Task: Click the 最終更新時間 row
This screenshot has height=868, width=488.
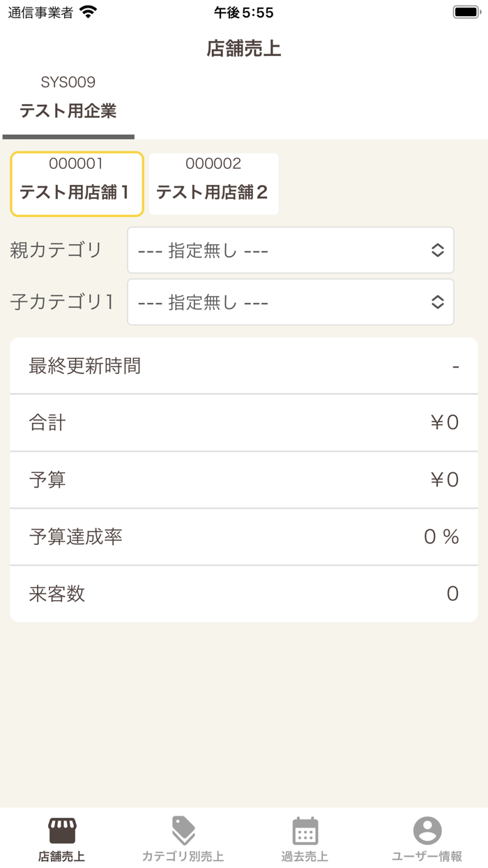Action: point(244,365)
